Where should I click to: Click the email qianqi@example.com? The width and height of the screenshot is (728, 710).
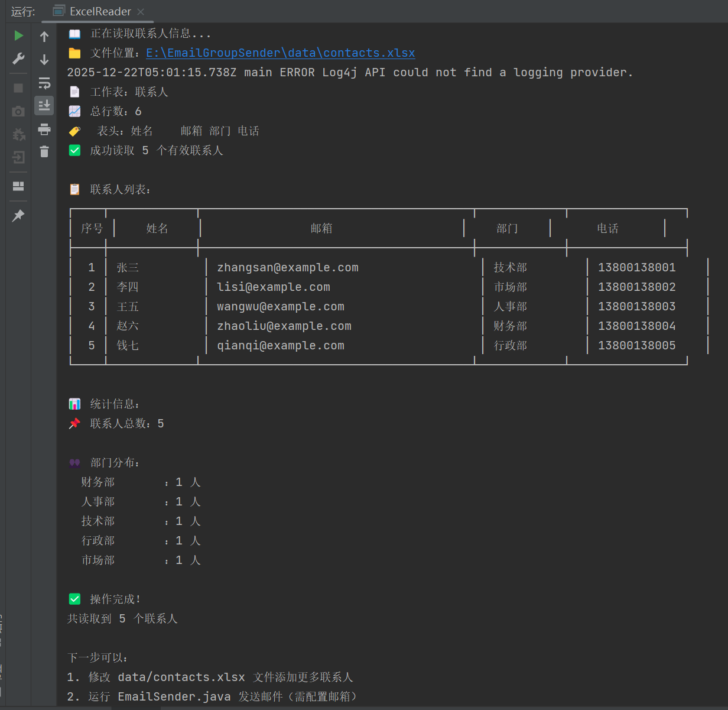(281, 345)
